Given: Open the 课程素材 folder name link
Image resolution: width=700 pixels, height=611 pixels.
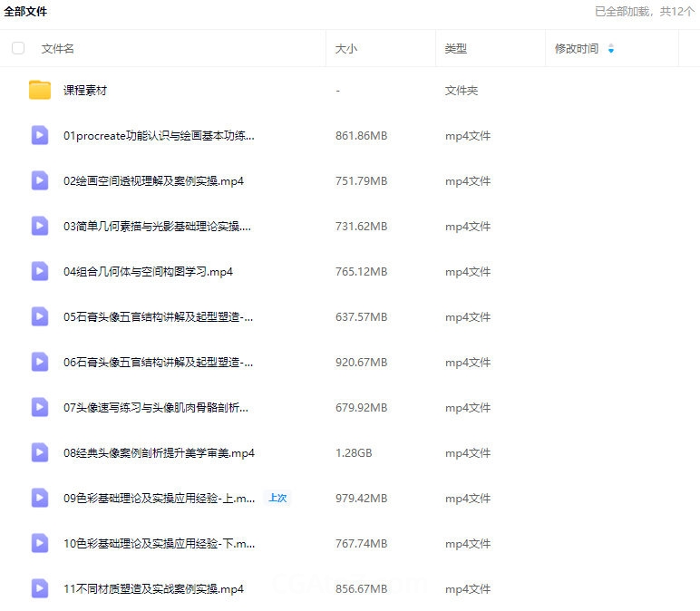Looking at the screenshot, I should [85, 91].
